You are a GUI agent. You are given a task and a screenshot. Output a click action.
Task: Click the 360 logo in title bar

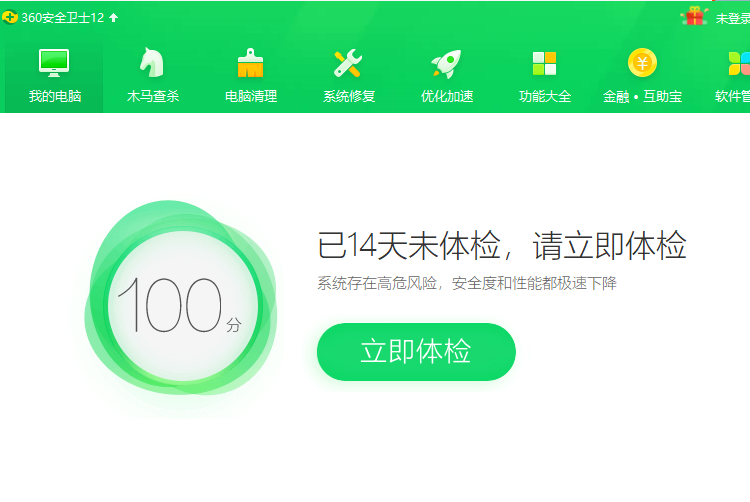[10, 17]
